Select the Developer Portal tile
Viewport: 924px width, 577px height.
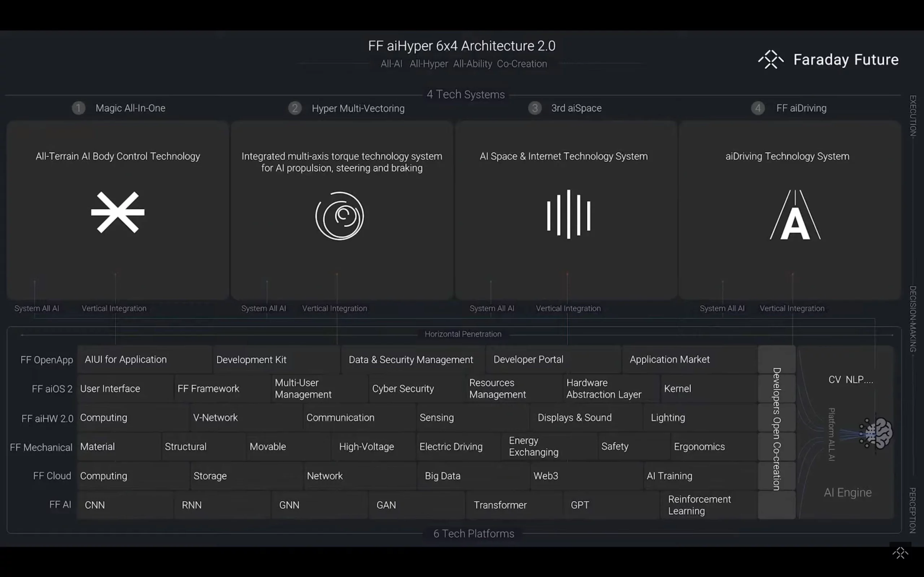click(x=553, y=360)
